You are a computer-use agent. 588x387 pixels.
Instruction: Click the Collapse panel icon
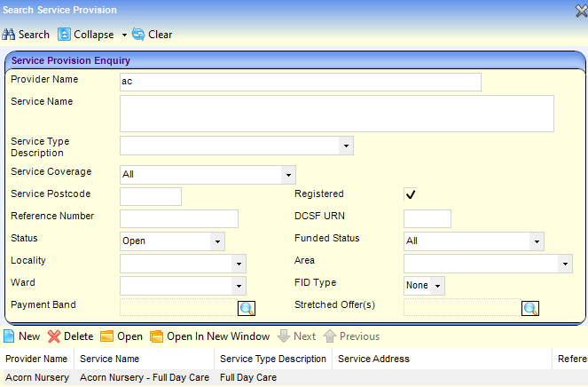(x=64, y=35)
